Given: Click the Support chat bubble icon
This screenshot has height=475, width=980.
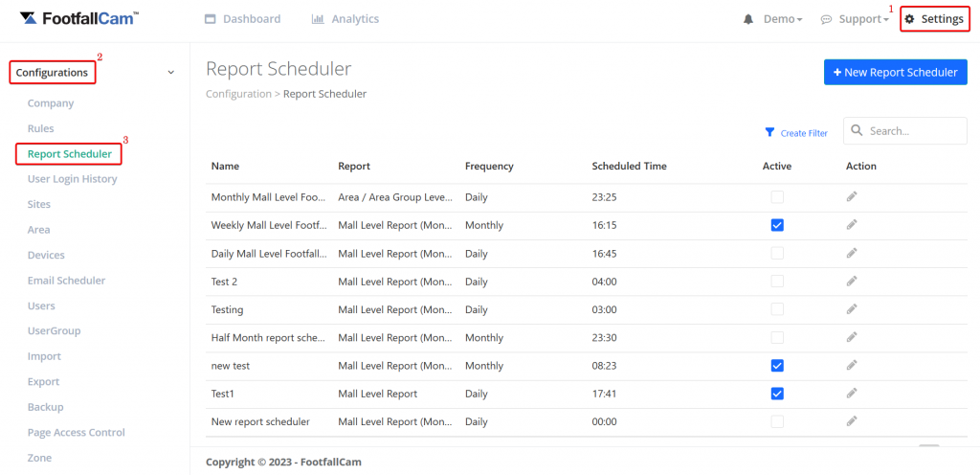Looking at the screenshot, I should [x=826, y=19].
